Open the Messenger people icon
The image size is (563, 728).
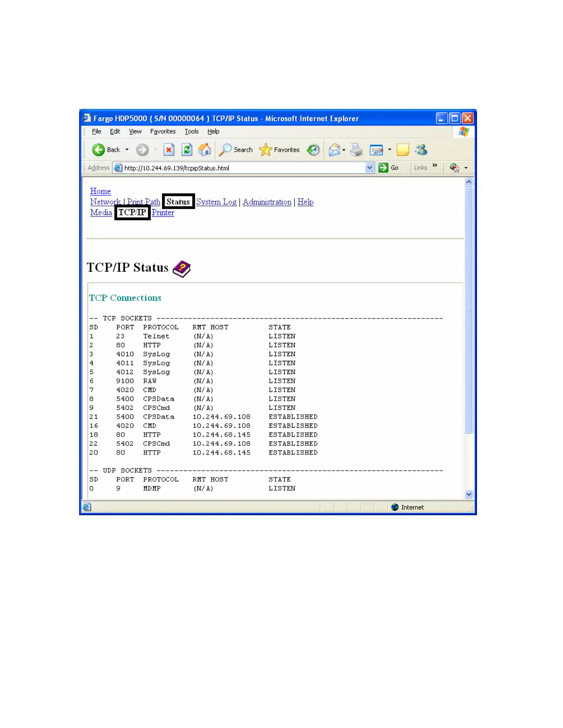click(x=421, y=150)
